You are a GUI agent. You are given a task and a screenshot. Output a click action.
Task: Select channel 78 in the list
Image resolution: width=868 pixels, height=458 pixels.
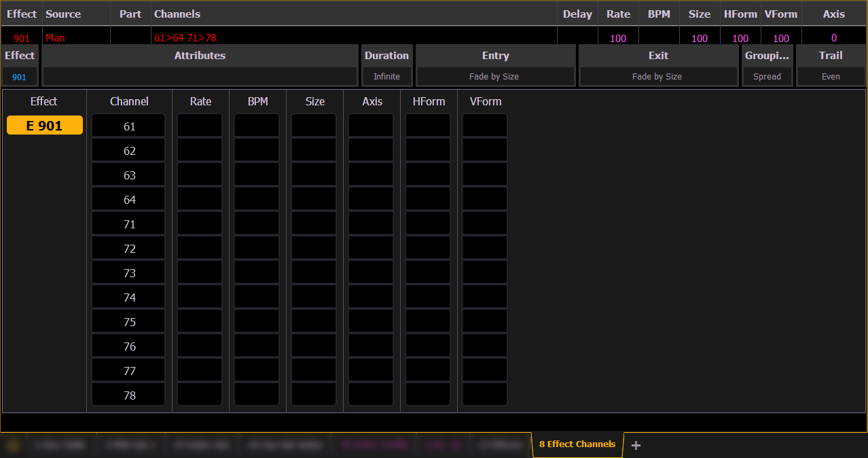tap(129, 395)
